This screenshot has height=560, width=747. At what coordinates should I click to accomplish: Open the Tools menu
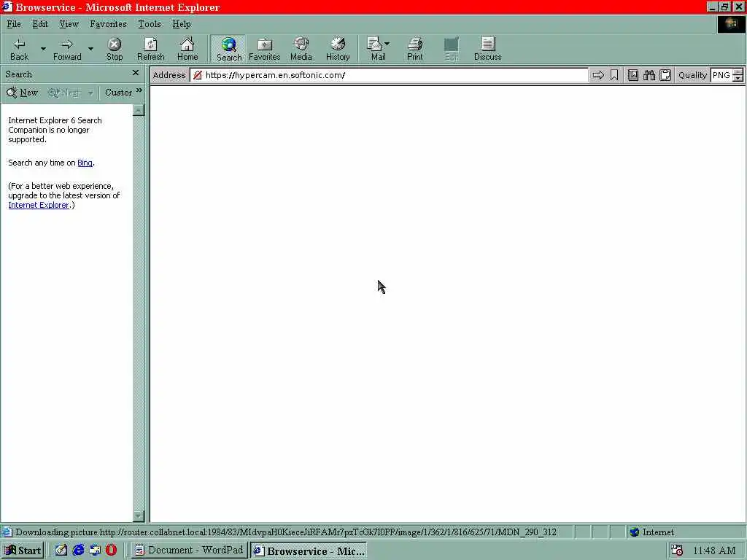point(149,24)
